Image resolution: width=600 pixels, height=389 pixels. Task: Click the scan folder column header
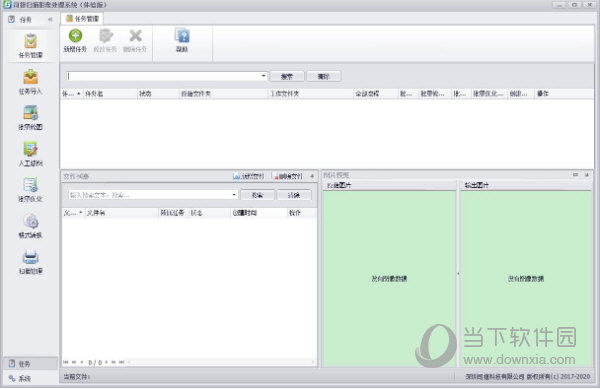pyautogui.click(x=223, y=94)
